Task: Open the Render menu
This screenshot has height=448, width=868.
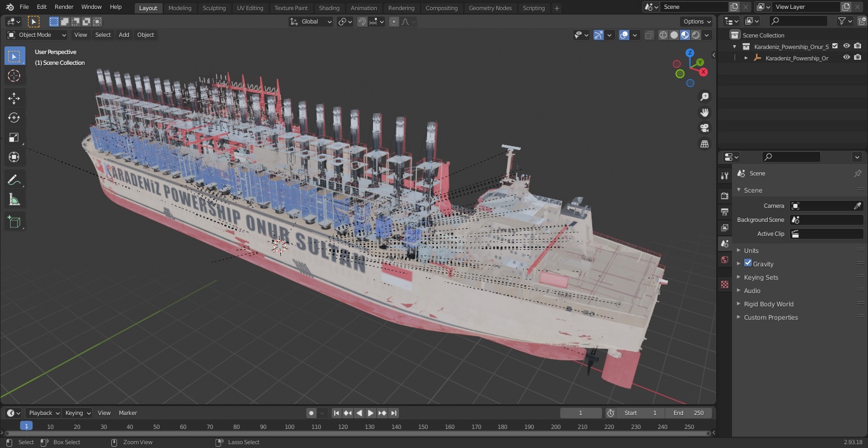Action: pos(64,7)
